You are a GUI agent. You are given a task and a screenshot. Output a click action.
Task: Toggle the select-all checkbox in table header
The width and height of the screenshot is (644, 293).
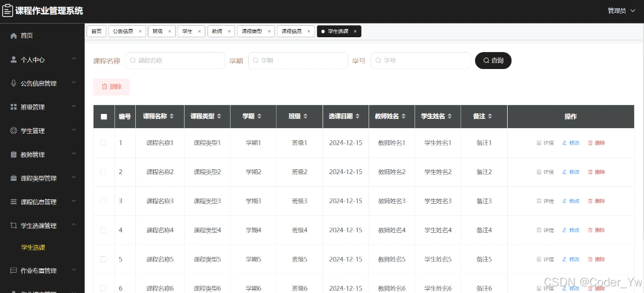(104, 117)
